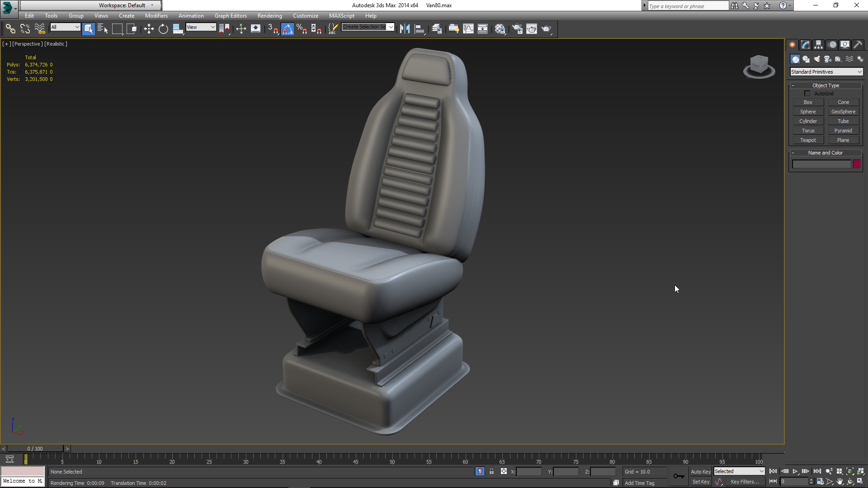Open the Material Editor icon
The image size is (868, 488).
[x=500, y=29]
